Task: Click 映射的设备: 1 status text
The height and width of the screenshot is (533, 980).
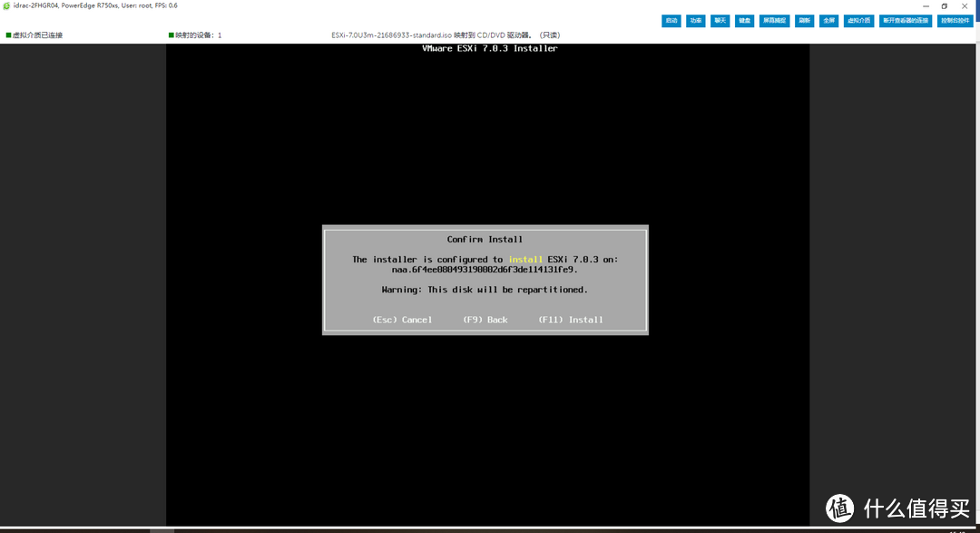Action: (x=195, y=35)
